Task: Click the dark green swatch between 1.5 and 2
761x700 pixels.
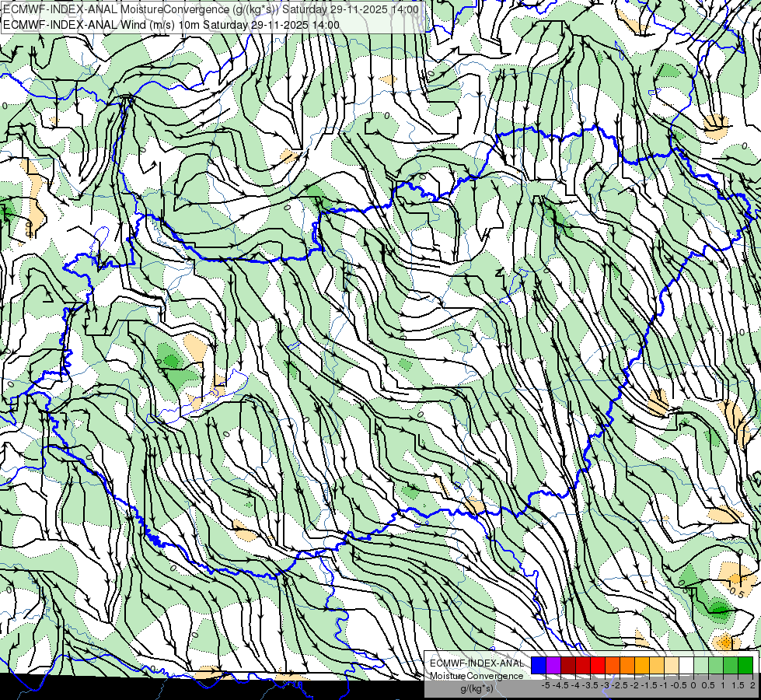Action: point(745,666)
